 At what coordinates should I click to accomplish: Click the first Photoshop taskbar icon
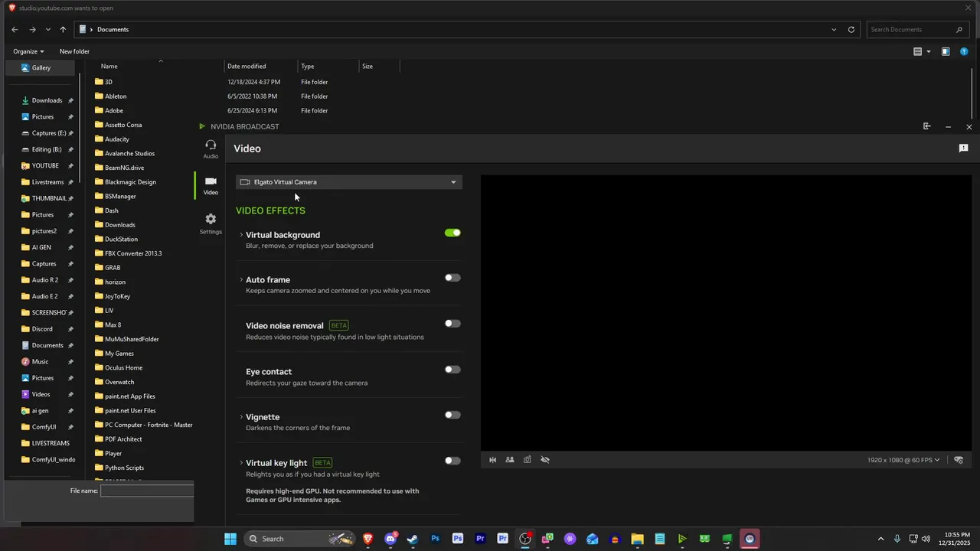point(435,539)
